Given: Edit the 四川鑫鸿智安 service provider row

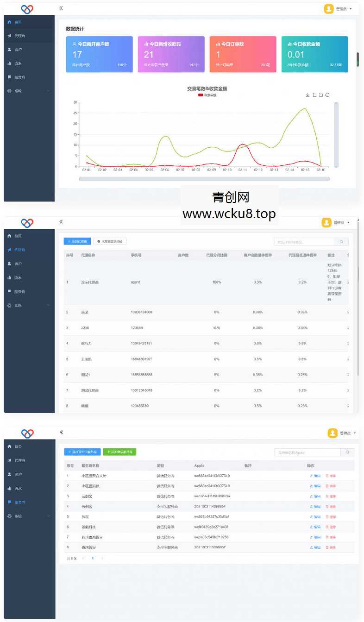Looking at the screenshot, I should pyautogui.click(x=315, y=537).
